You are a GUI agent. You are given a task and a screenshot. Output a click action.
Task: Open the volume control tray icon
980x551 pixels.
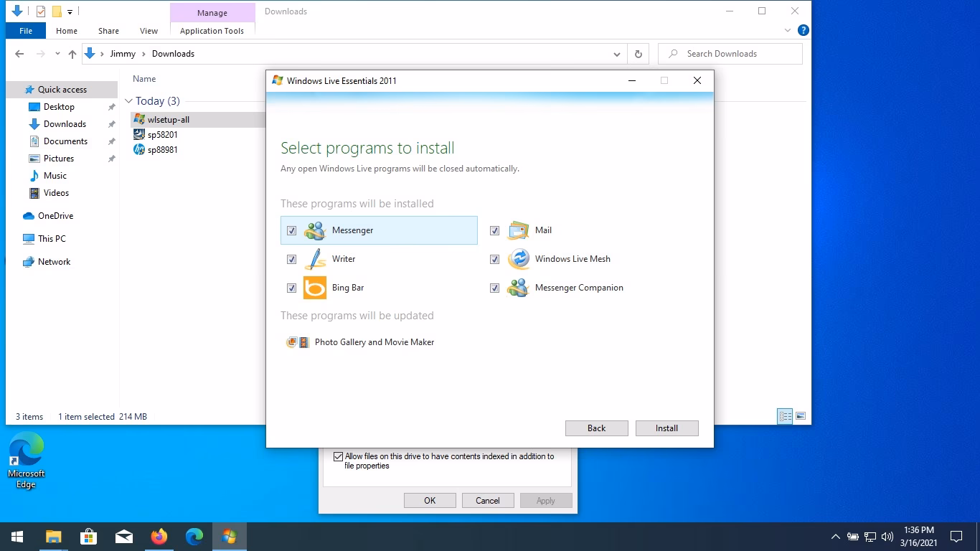click(x=887, y=537)
